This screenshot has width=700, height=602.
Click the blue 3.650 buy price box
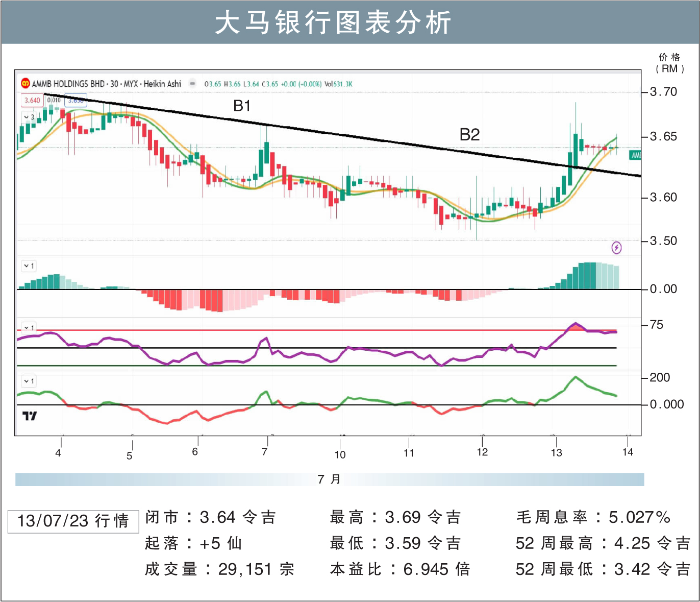pos(76,100)
